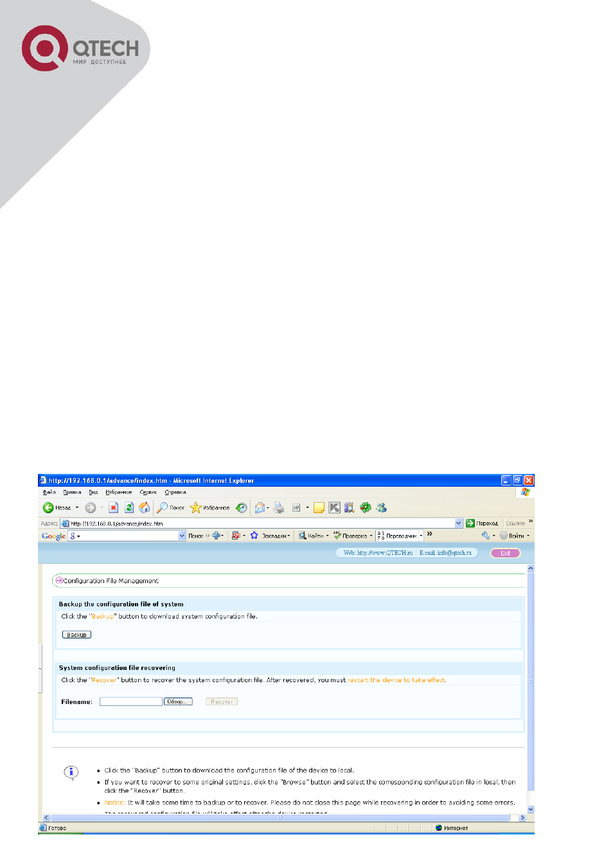613x868 pixels.
Task: Open the address bar dropdown arrow
Action: pos(459,523)
